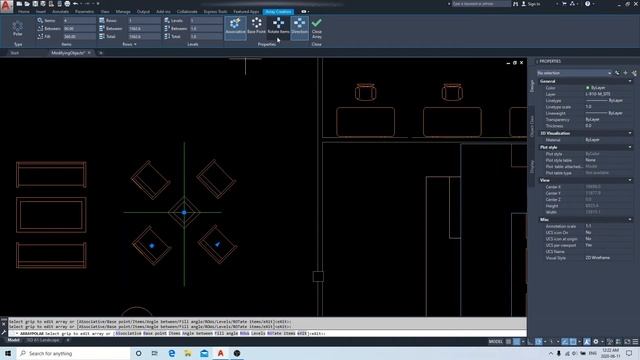Click the Rows count input field

point(144,20)
